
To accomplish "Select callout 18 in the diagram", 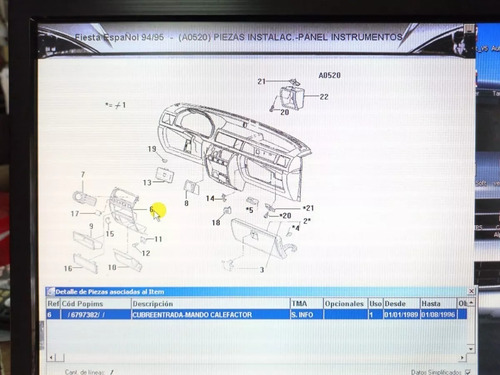I will (x=216, y=222).
